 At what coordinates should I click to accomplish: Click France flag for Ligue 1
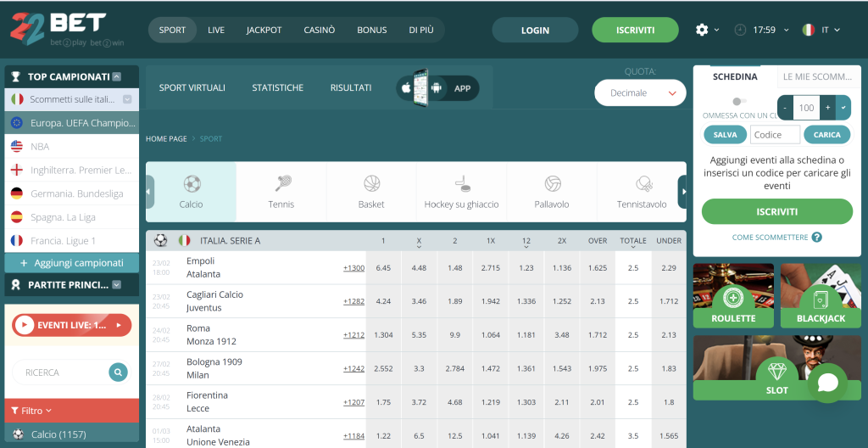pyautogui.click(x=17, y=241)
